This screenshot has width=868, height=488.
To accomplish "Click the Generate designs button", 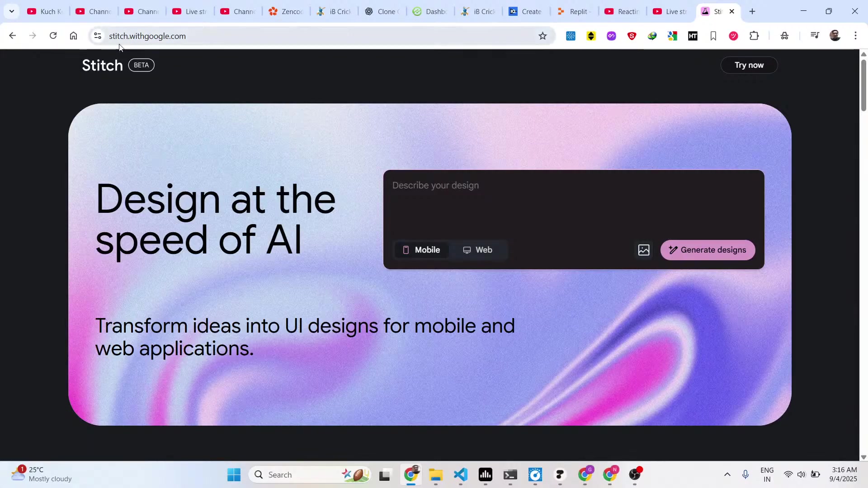I will click(x=708, y=250).
